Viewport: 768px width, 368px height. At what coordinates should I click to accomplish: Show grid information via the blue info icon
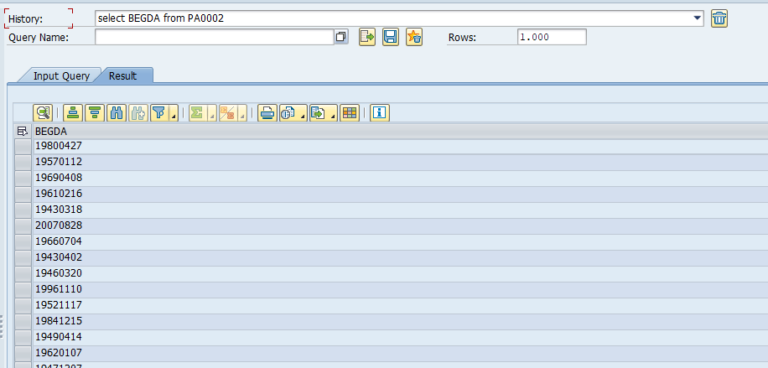[x=380, y=113]
